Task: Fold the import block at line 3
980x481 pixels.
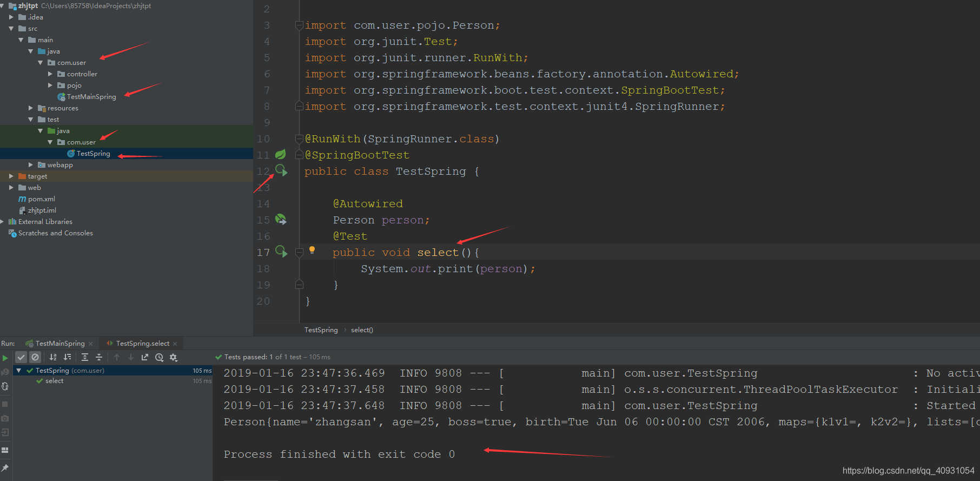Action: [299, 25]
